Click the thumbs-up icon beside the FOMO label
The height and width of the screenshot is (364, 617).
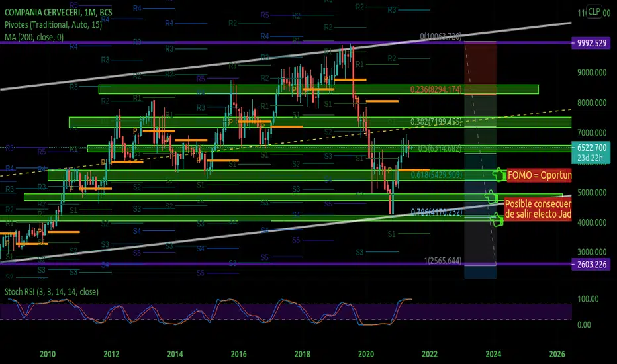point(499,174)
